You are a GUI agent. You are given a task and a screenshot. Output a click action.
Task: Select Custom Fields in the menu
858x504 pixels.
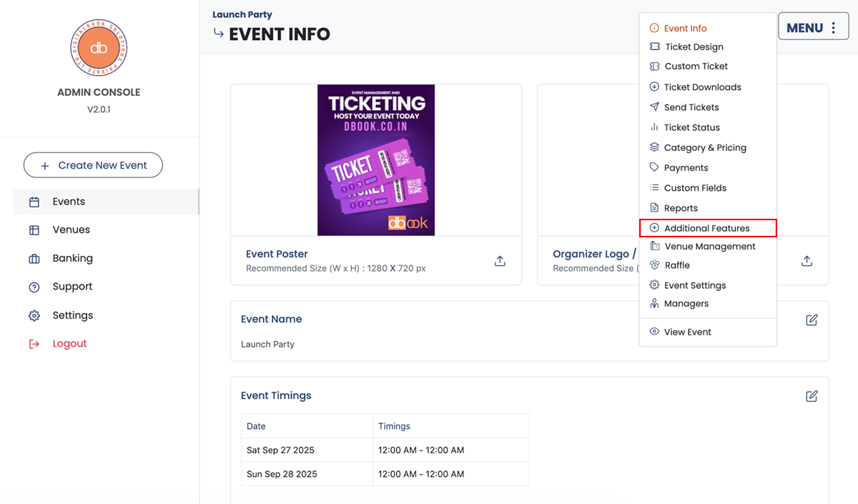coord(694,188)
